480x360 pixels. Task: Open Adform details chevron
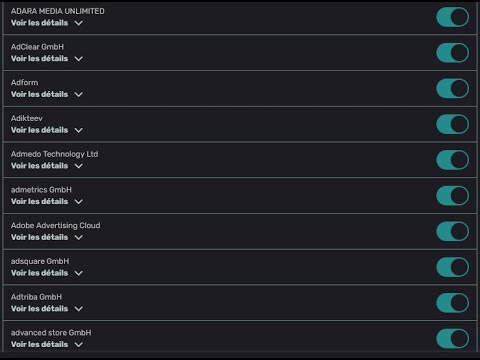tap(79, 95)
